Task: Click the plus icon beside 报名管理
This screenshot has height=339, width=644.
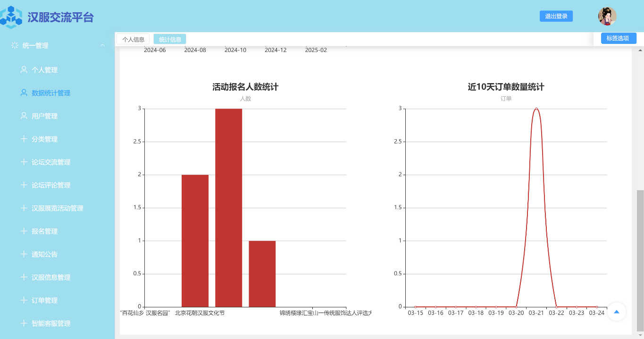Action: (x=24, y=231)
